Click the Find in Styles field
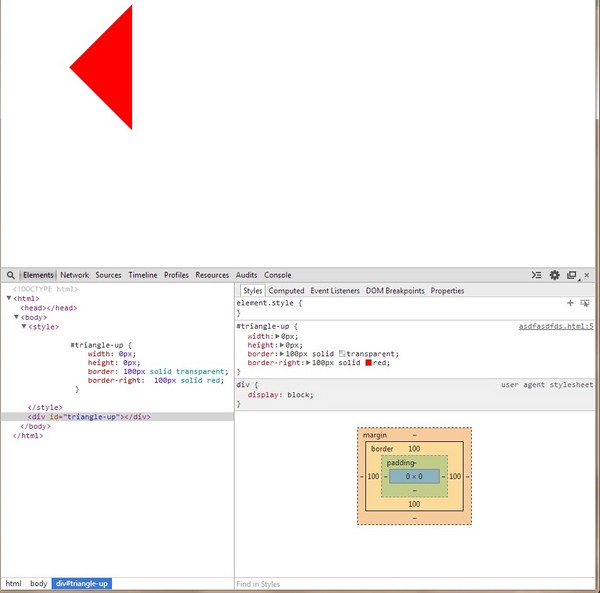 (400, 584)
